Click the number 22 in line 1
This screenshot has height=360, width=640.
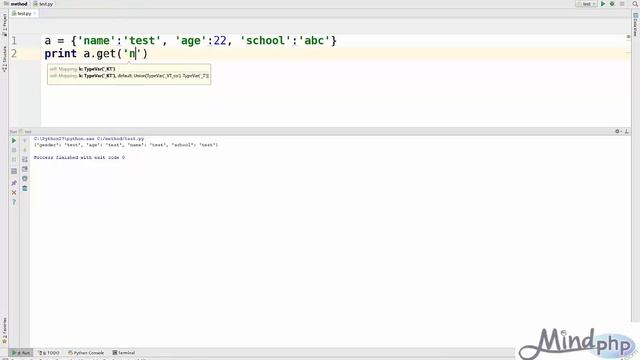220,40
